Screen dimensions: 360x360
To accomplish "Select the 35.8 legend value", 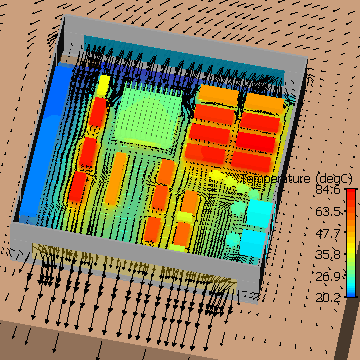I will (327, 255).
